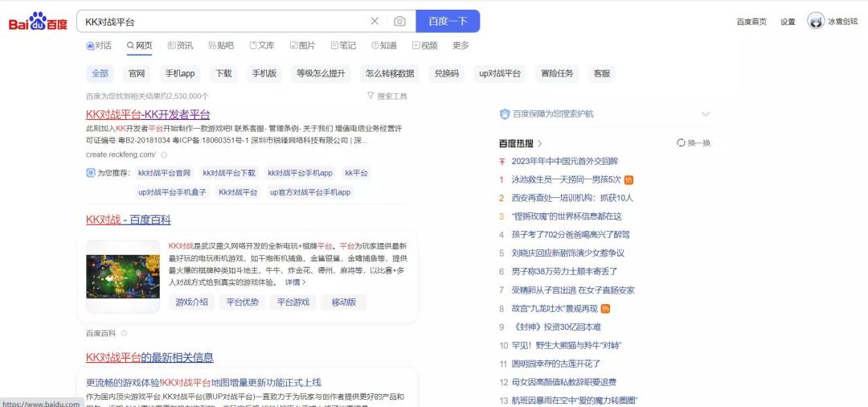Viewport: 868px width, 407px height.
Task: Click the refresh icon next to 换一换
Action: point(681,143)
